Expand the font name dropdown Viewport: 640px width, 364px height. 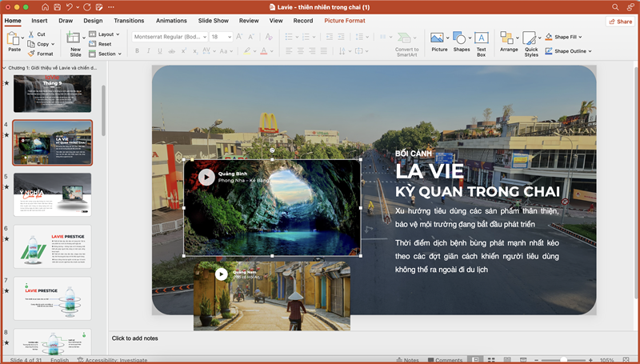203,37
